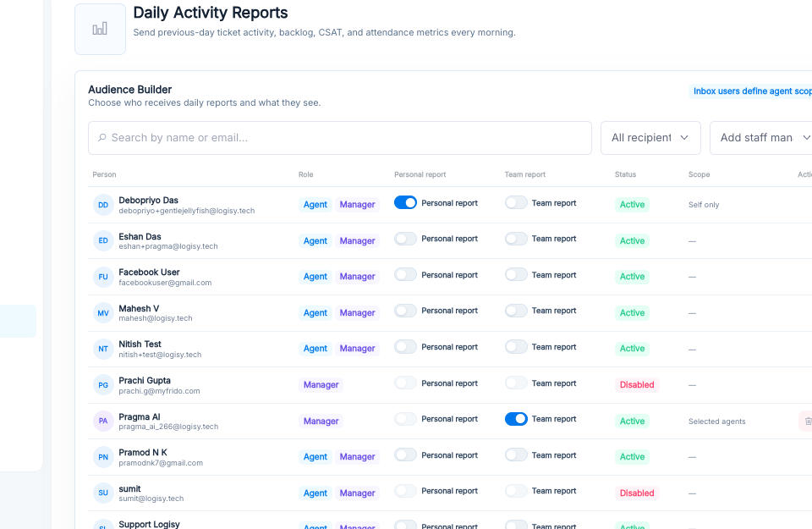Click the search magnifier icon
Screen dimensions: 812x529
coord(102,137)
